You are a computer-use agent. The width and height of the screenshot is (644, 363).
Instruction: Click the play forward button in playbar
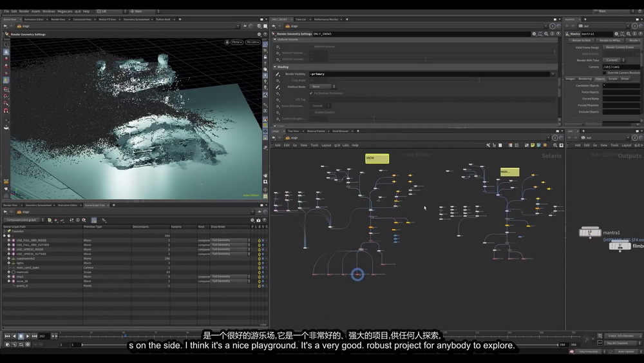pos(28,337)
